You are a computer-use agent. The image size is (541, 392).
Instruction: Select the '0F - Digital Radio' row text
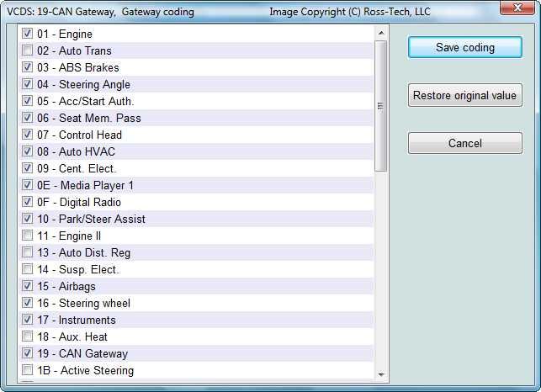[x=79, y=202]
